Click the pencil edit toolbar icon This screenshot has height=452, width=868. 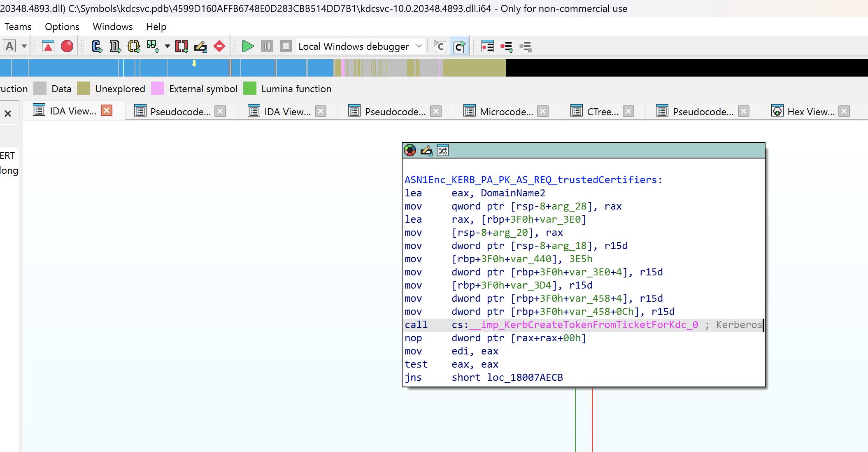pyautogui.click(x=200, y=46)
